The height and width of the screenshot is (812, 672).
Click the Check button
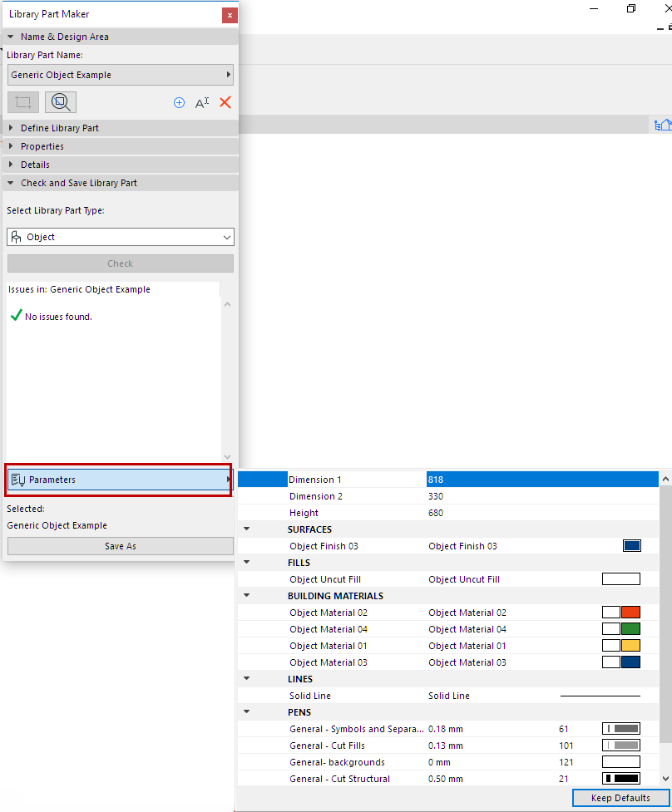pyautogui.click(x=120, y=263)
